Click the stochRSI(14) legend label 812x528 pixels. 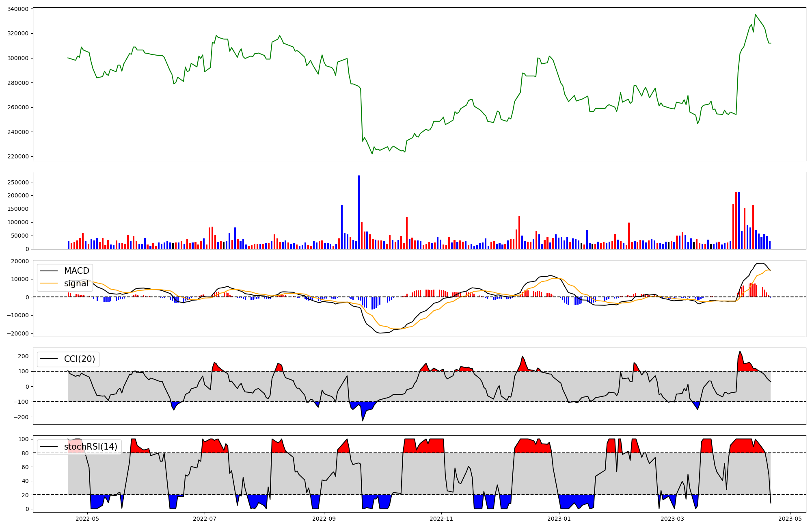coord(91,447)
